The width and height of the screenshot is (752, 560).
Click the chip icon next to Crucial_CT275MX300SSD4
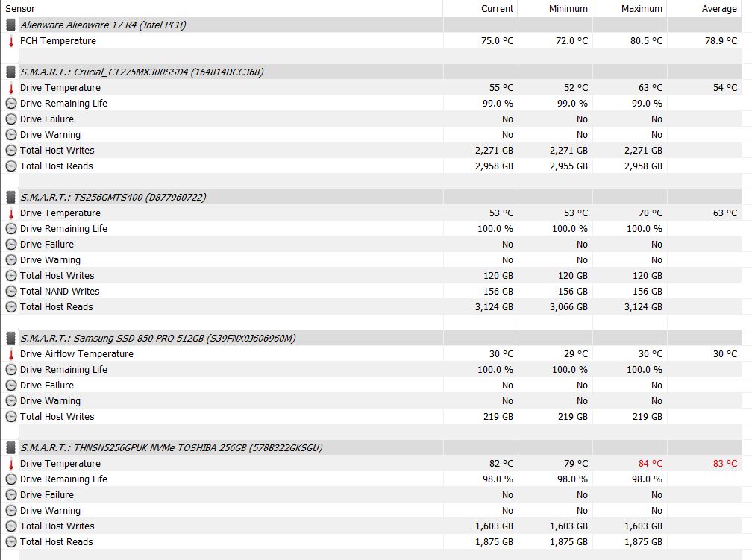[x=11, y=72]
